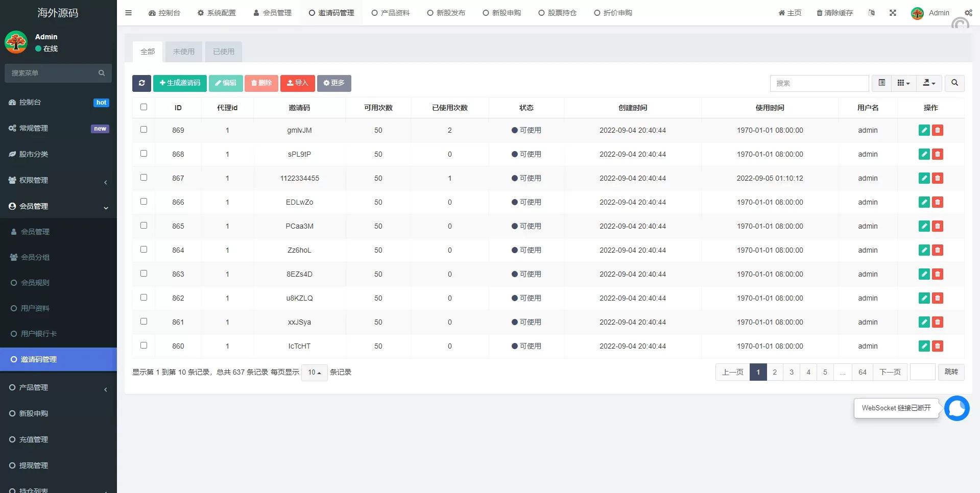
Task: Check the select-all checkbox in table header
Action: (144, 107)
